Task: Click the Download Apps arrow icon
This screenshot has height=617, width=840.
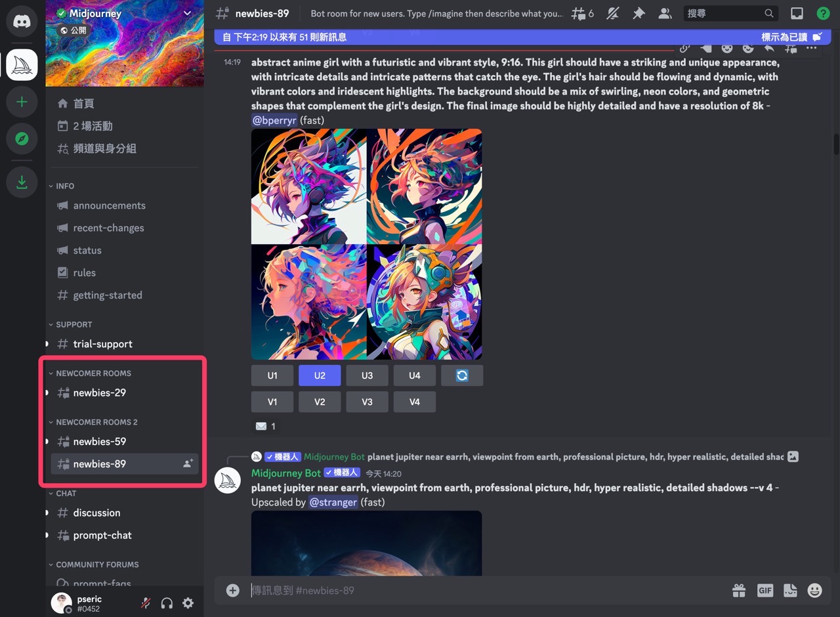Action: tap(22, 182)
